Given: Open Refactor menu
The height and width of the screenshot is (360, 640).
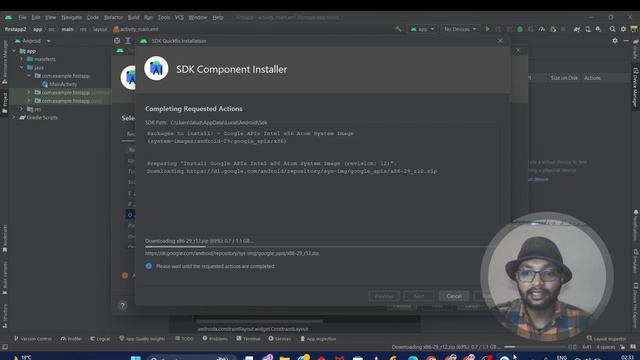Looking at the screenshot, I should [x=113, y=18].
